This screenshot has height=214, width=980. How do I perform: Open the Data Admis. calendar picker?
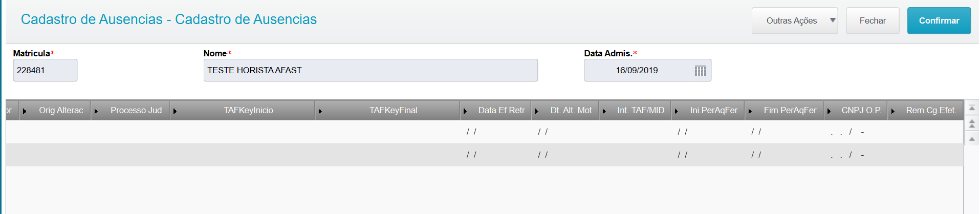pyautogui.click(x=700, y=71)
